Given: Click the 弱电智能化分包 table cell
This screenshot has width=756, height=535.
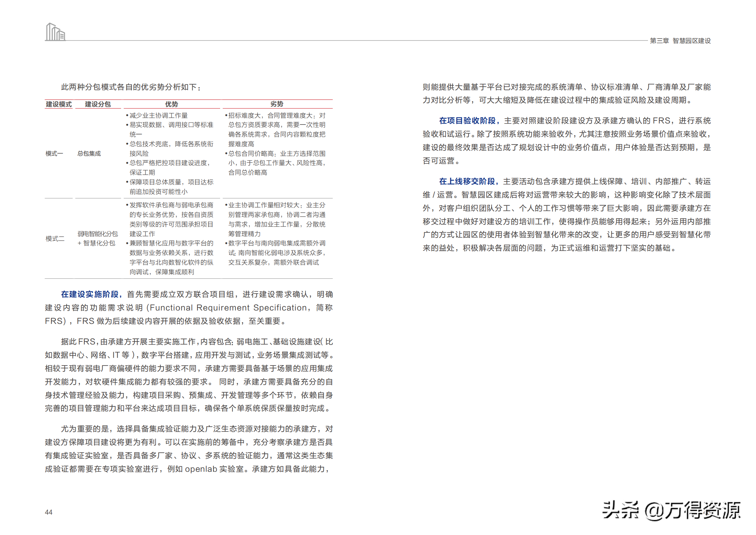Looking at the screenshot, I should click(x=98, y=234).
